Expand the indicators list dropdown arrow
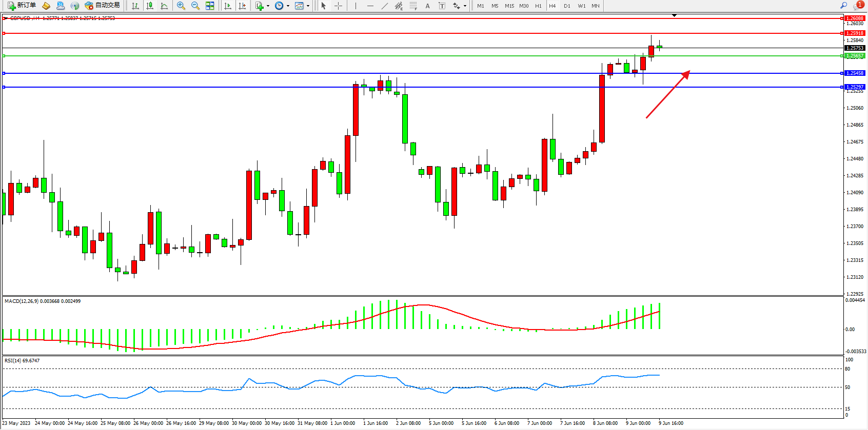Screen dimensions: 868x430 pos(268,6)
